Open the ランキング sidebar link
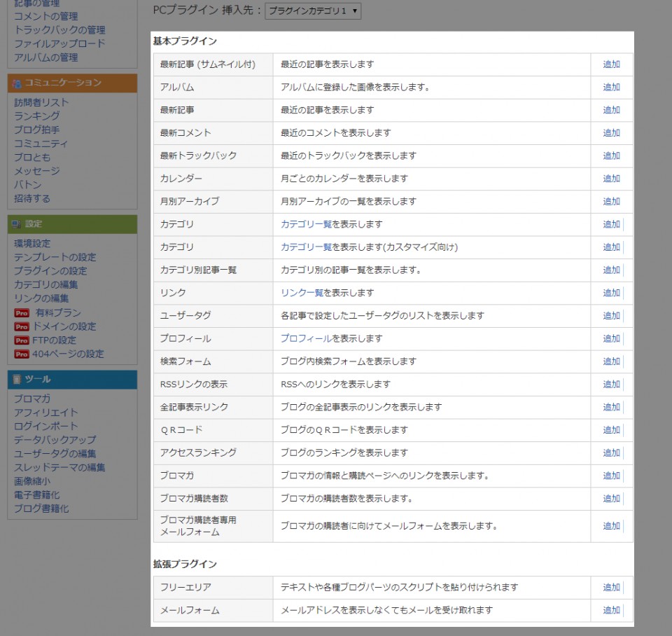This screenshot has width=672, height=636. (x=37, y=116)
